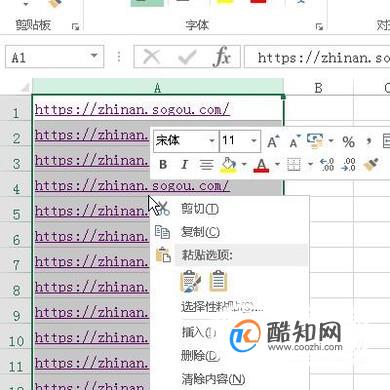Click the scissors cut icon in context menu
Viewport: 390px width, 390px height.
click(x=163, y=209)
